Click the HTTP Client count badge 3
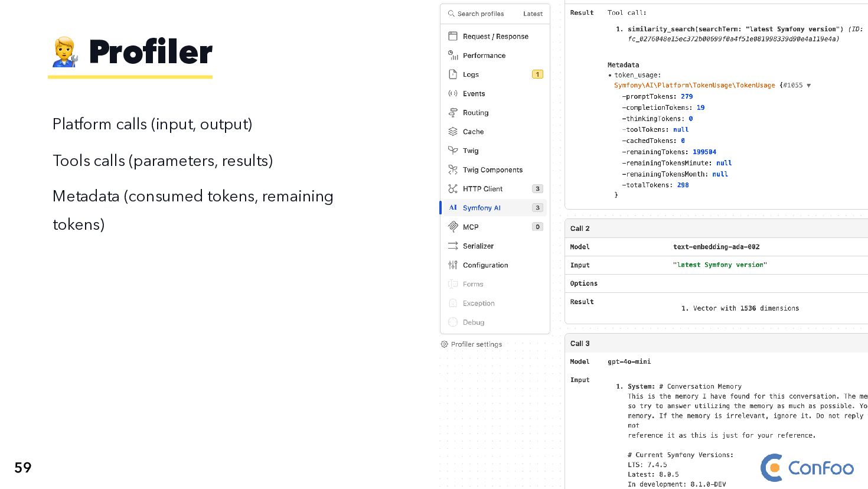This screenshot has height=489, width=868. pyautogui.click(x=537, y=189)
